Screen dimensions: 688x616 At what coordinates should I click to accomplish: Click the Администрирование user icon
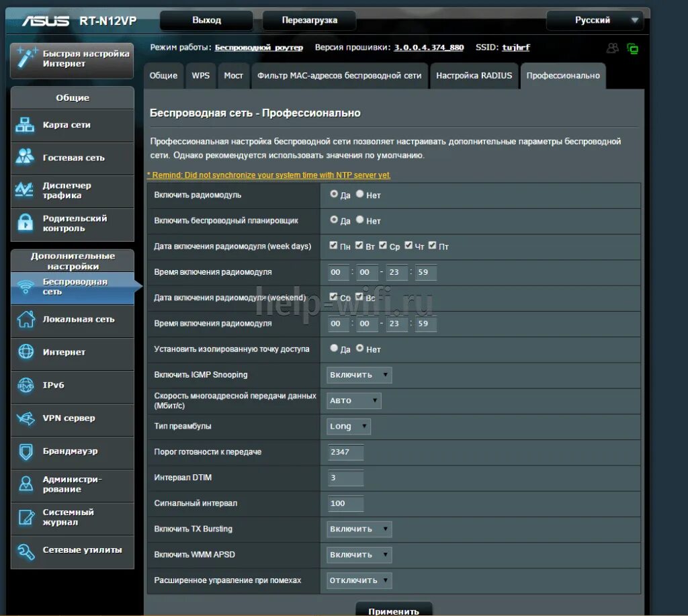coord(26,484)
